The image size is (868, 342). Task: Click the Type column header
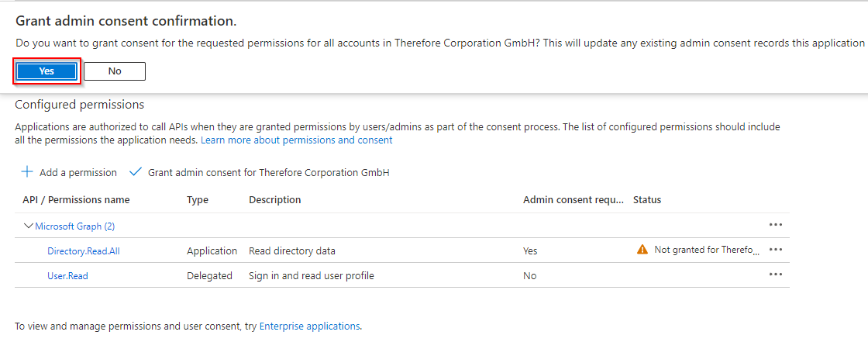tap(198, 199)
